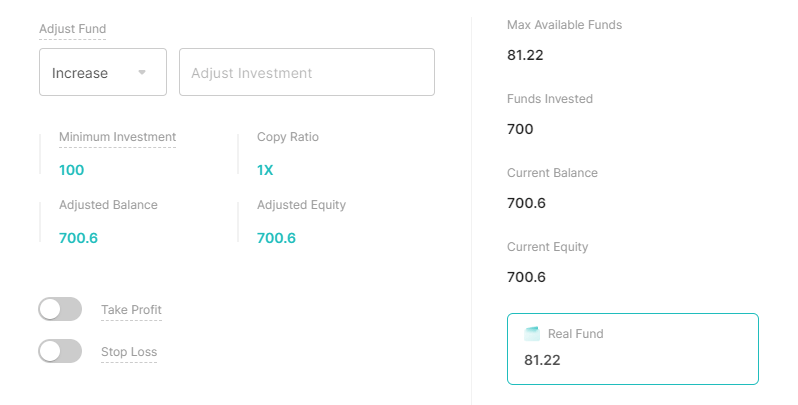This screenshot has height=405, width=798.
Task: Click the Adjusted Equity 700.6 value
Action: coord(276,238)
